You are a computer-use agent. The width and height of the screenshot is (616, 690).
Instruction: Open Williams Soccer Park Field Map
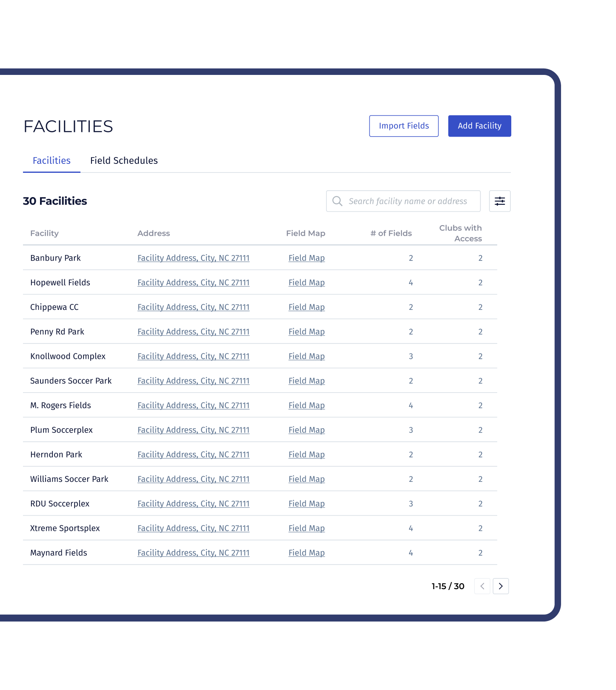[307, 479]
